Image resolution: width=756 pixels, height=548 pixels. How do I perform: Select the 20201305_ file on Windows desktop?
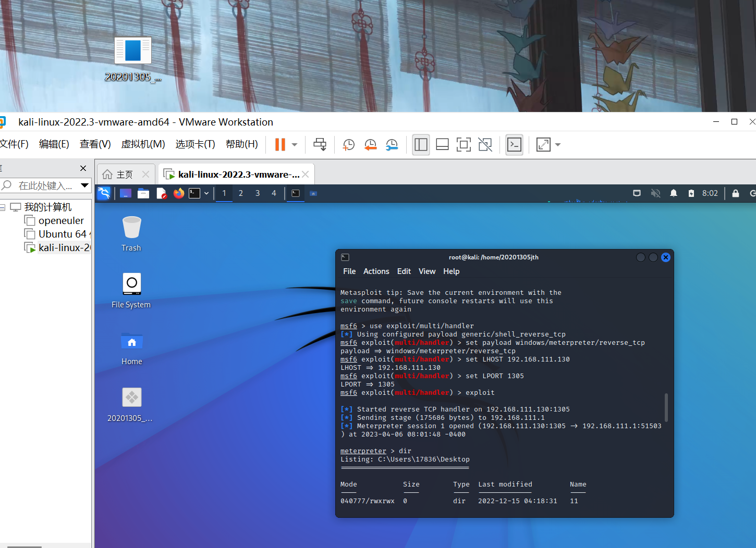[x=133, y=59]
